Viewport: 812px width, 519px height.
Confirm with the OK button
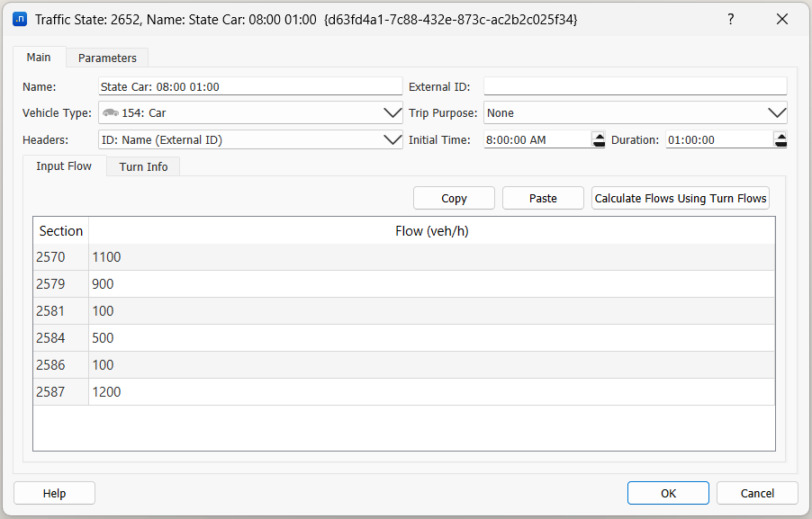point(668,493)
